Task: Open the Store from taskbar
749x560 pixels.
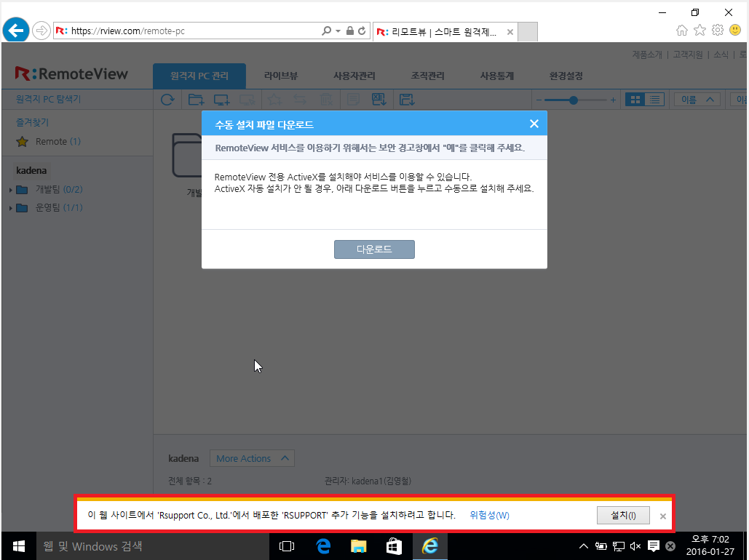Action: [394, 546]
